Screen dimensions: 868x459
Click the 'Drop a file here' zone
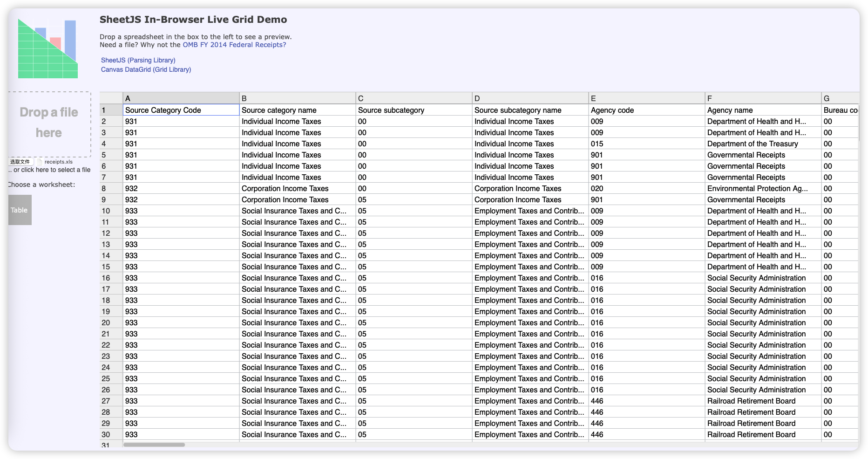[x=49, y=123]
